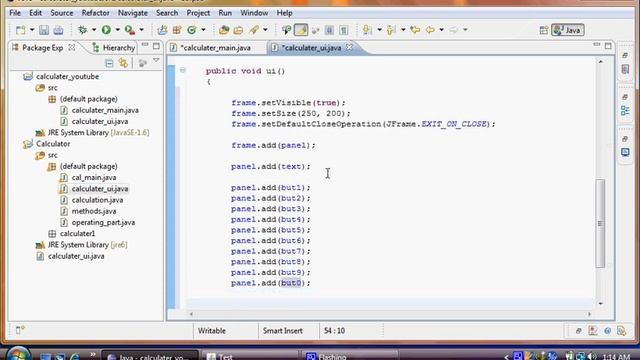Select cal_main.java in Package Explorer

pyautogui.click(x=94, y=178)
